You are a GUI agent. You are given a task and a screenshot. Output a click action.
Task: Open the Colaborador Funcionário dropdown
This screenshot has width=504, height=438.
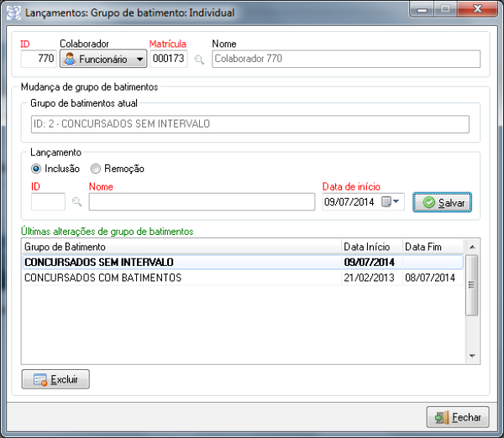pyautogui.click(x=103, y=59)
